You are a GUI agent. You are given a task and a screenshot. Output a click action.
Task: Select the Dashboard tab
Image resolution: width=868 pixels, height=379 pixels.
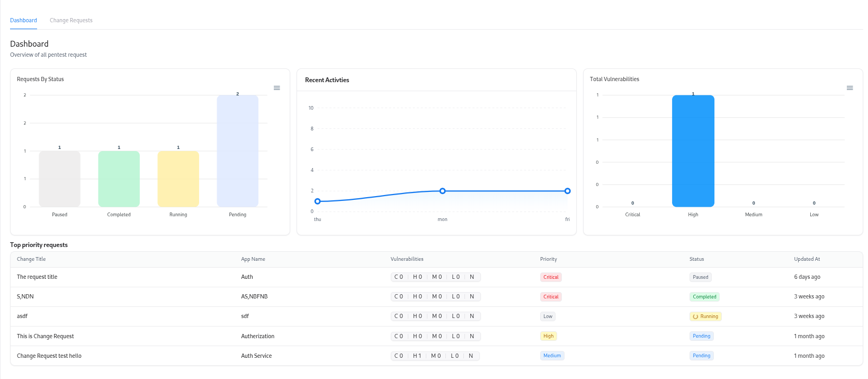pos(23,20)
